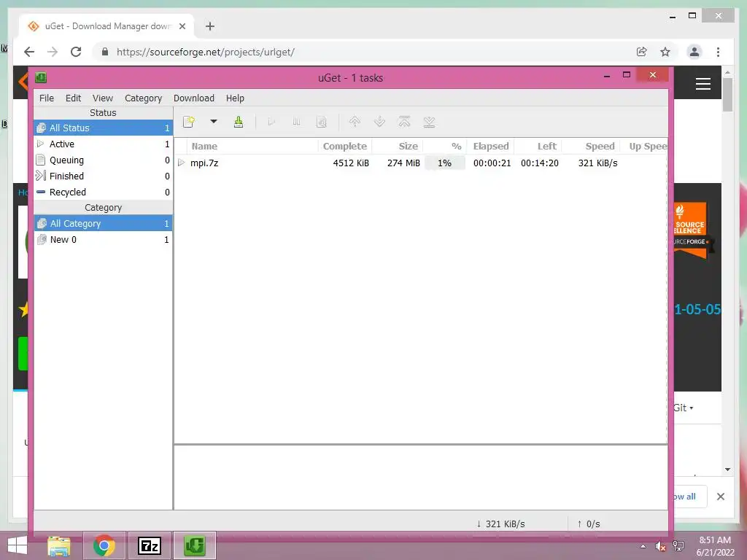Open the New Download dropdown arrow
The image size is (747, 560).
[x=214, y=122]
